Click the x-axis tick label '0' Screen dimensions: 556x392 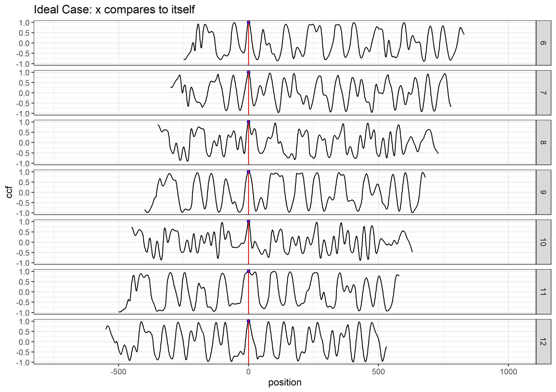[x=249, y=372]
